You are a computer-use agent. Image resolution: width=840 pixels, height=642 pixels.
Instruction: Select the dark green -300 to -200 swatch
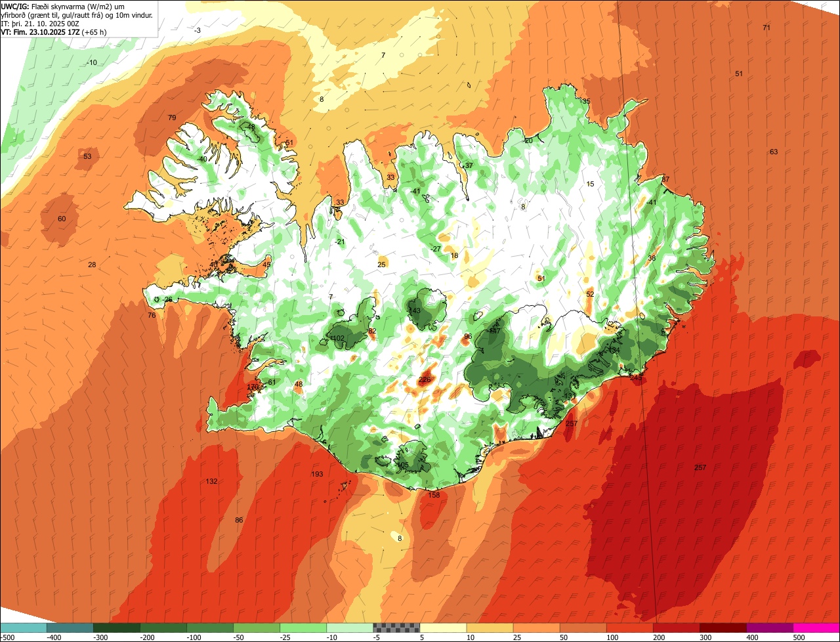116,628
